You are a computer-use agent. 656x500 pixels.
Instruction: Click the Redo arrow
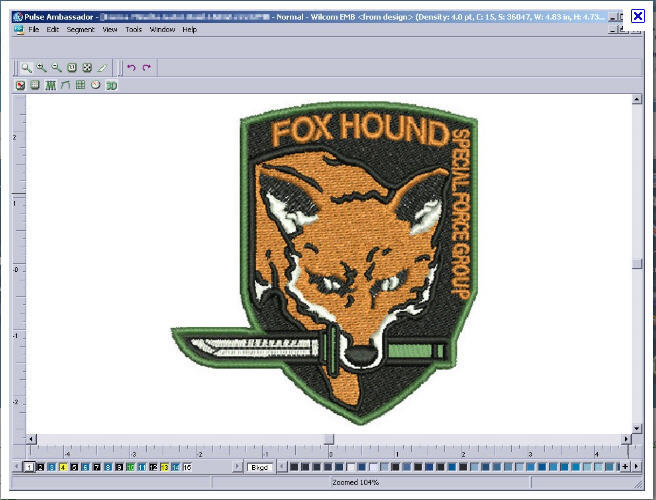[147, 68]
